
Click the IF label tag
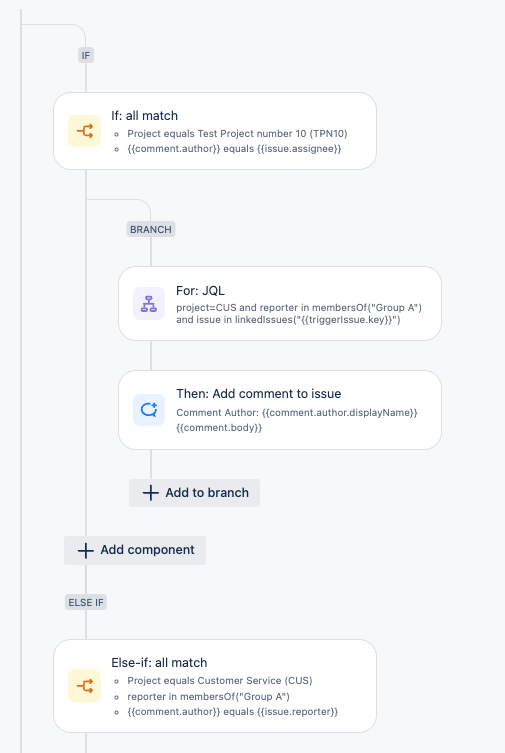coord(86,55)
